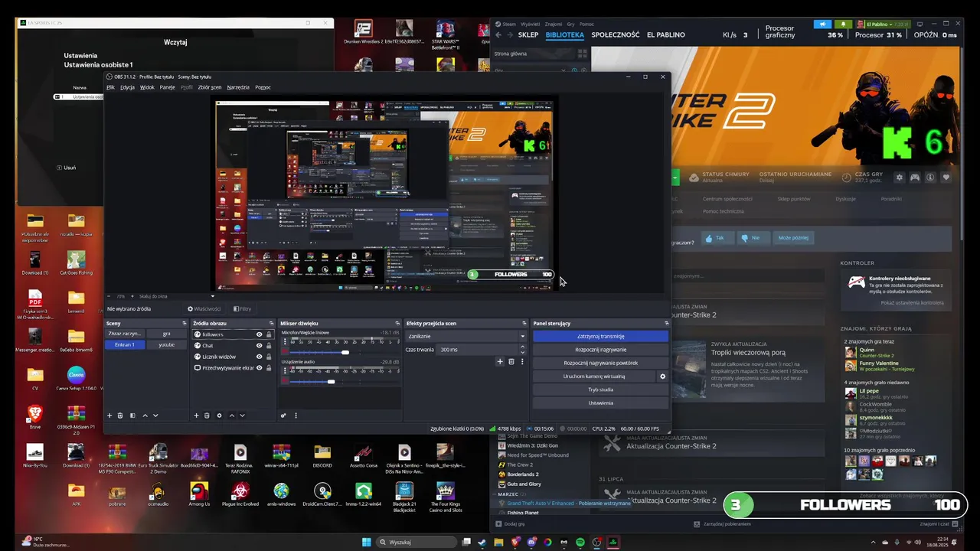Screen dimensions: 980x551
Task: Click Rozpocznij nagrywanie button
Action: (x=600, y=350)
